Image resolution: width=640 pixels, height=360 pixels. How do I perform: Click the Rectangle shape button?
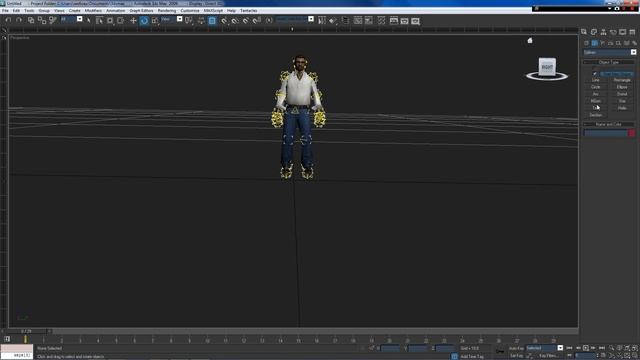point(622,80)
